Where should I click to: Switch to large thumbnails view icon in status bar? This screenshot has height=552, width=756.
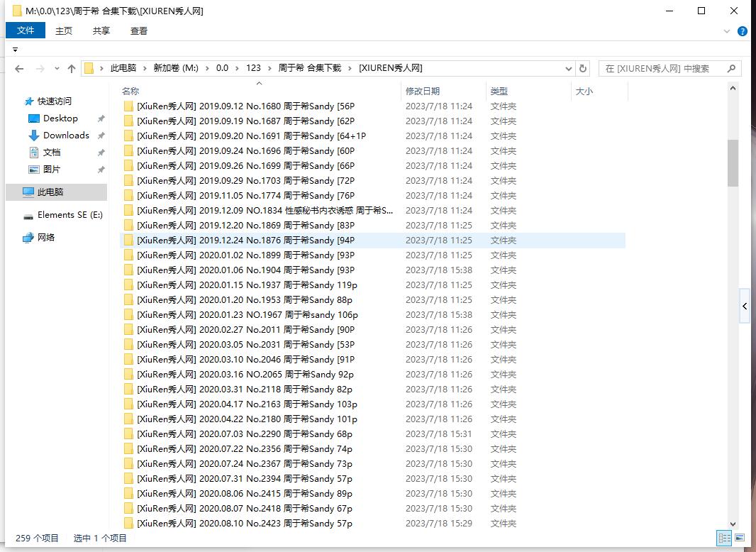(x=740, y=538)
